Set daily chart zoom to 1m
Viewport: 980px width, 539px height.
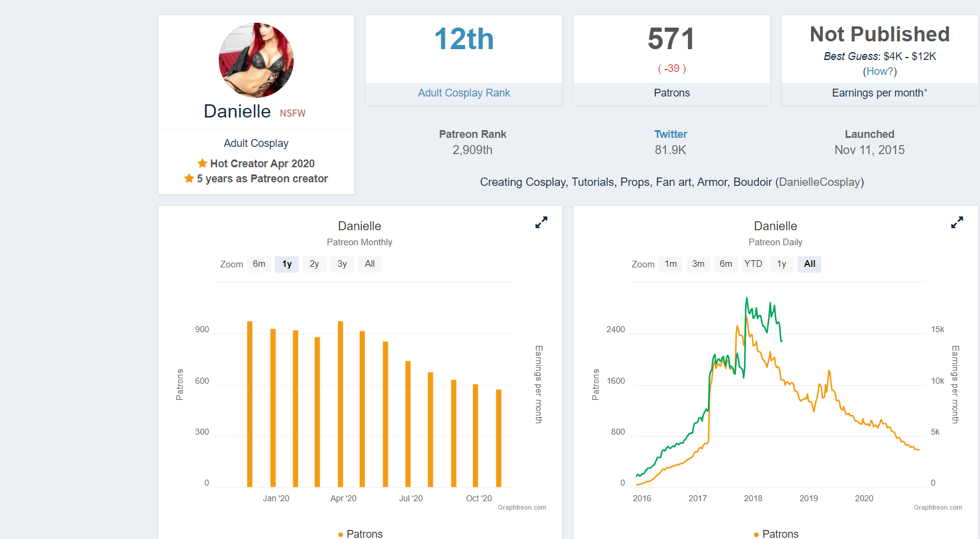tap(671, 264)
